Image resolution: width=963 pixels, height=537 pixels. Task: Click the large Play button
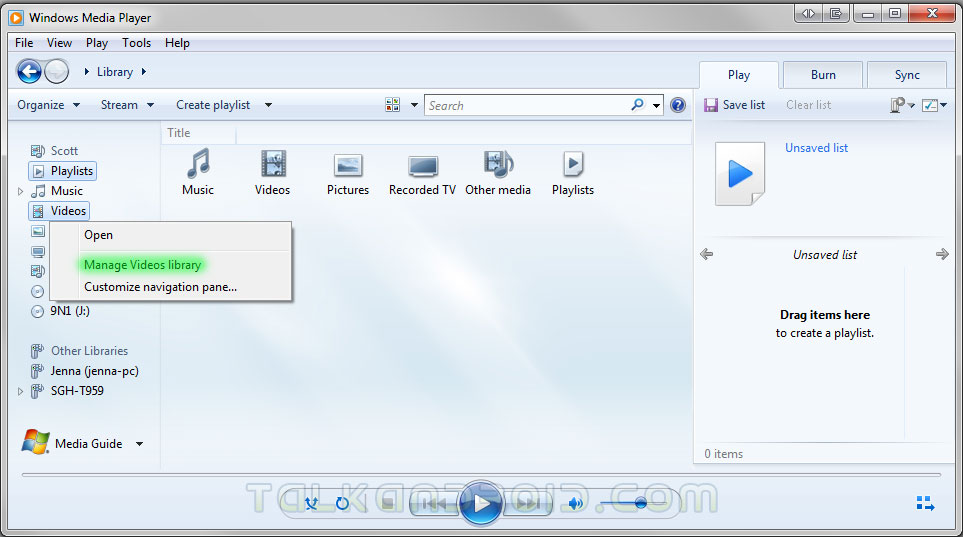[481, 504]
